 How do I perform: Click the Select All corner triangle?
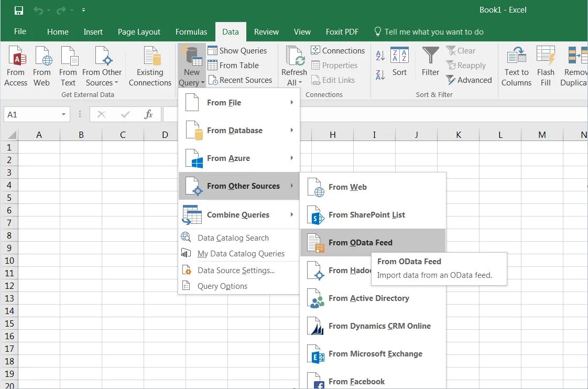(12, 135)
